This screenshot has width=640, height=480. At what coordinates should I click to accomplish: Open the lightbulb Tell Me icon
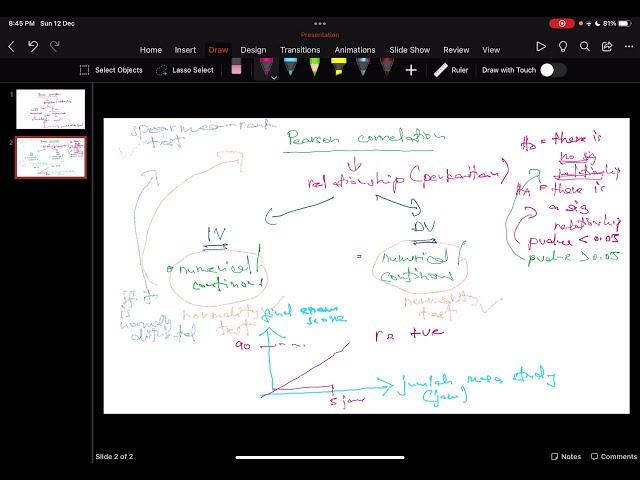563,47
